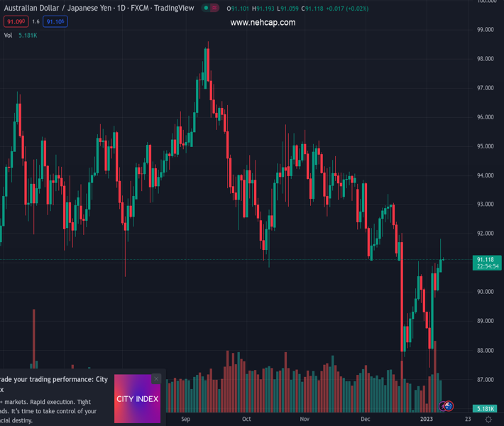
Task: Click the Australian Dollar / Japanese Yen title
Action: (x=51, y=9)
